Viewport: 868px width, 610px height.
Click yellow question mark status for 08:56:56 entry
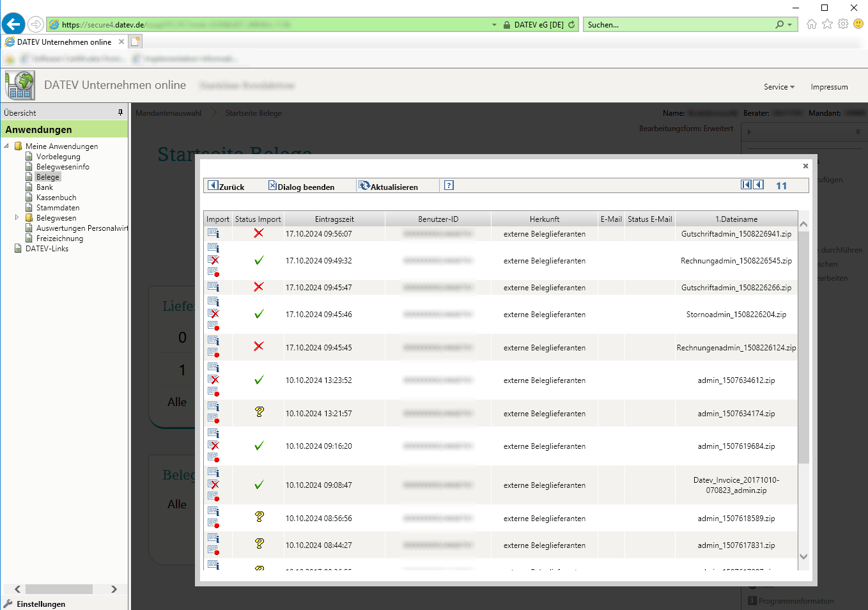point(259,517)
